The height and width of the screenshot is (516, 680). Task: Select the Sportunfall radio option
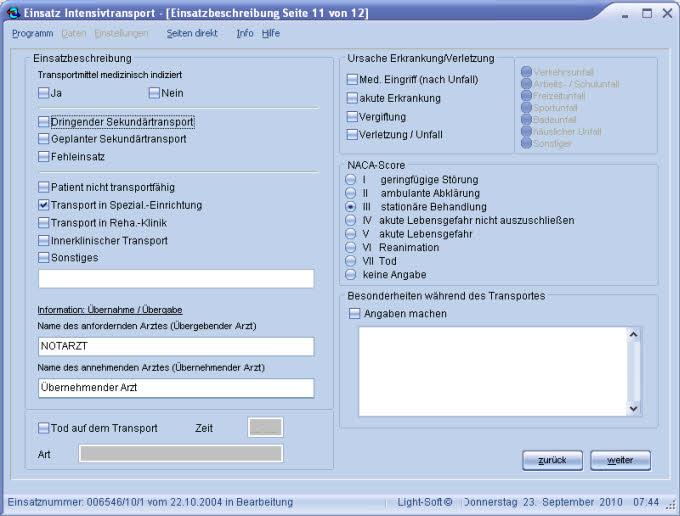click(x=526, y=108)
